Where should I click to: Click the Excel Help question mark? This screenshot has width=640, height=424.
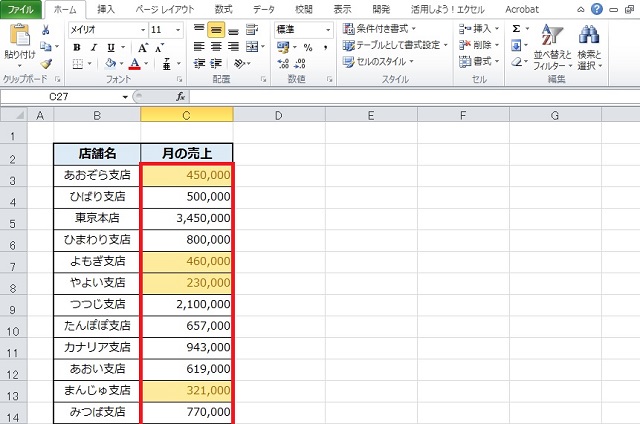tap(597, 9)
